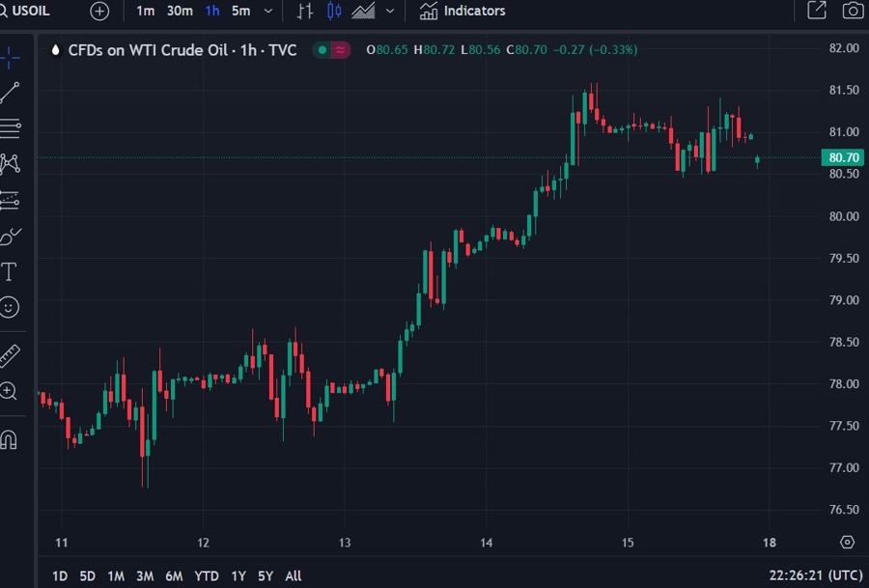
Task: Set the date range to 5D
Action: click(x=87, y=576)
